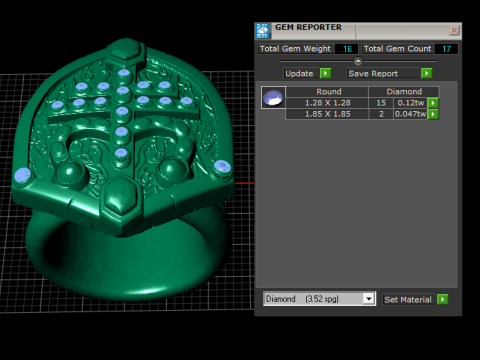Click the quantity cell showing 2
The image size is (480, 360).
pos(381,114)
